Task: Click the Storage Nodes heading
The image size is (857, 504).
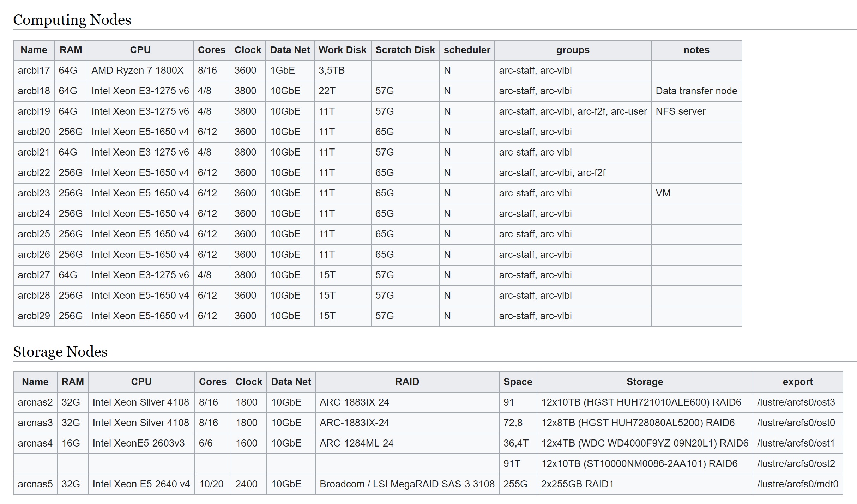Action: tap(60, 352)
